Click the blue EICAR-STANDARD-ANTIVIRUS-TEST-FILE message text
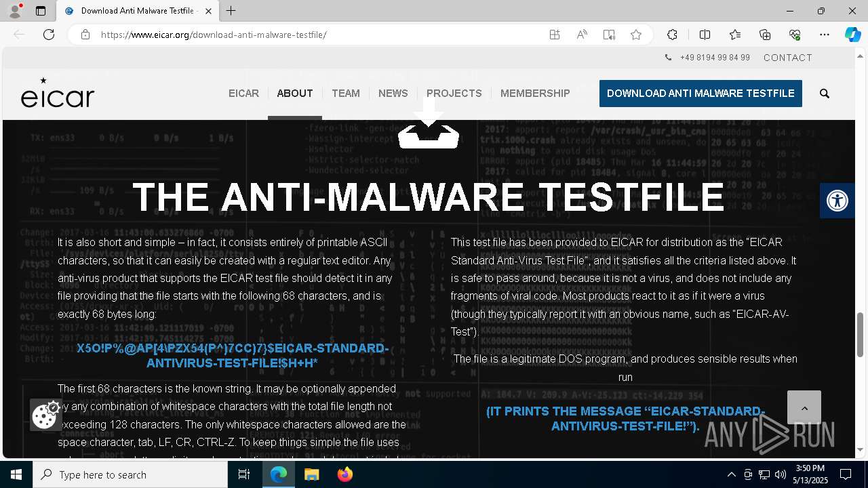 625,419
